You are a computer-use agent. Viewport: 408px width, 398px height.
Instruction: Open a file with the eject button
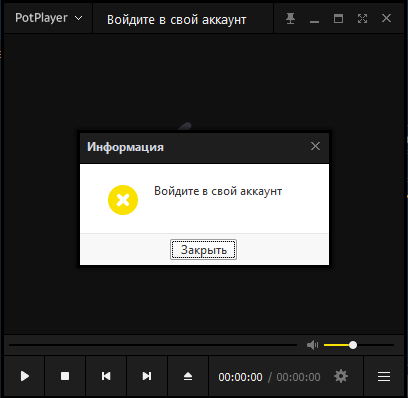188,376
